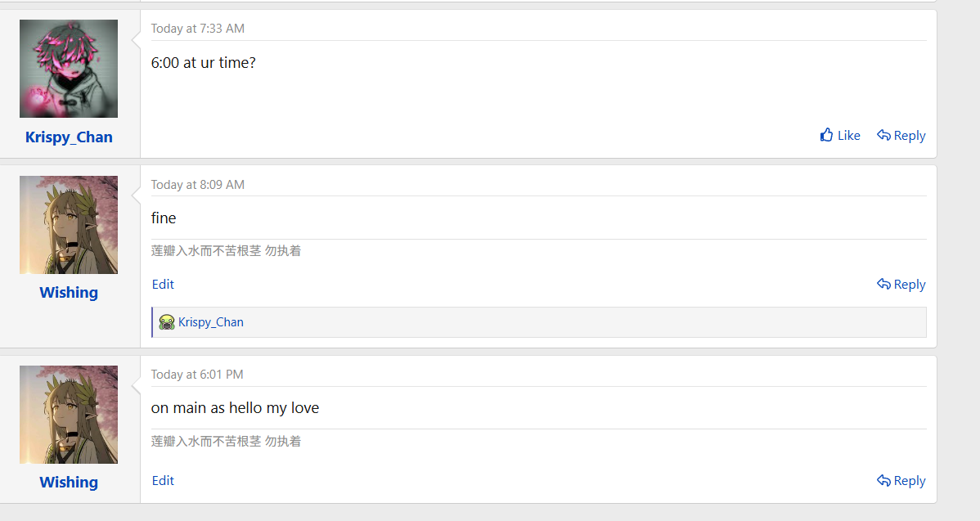Open Wishing's avatar on the 8:09 AM post
The width and height of the screenshot is (980, 521).
coord(69,225)
